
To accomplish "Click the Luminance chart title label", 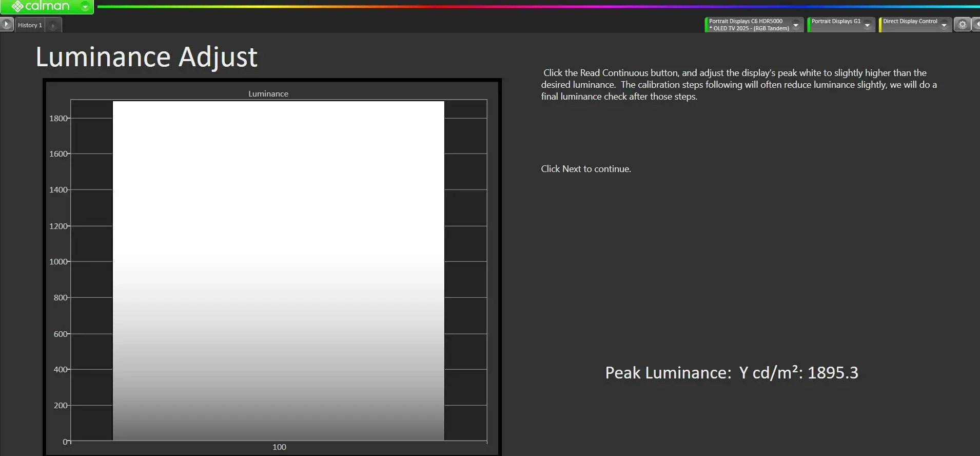I will [x=268, y=93].
